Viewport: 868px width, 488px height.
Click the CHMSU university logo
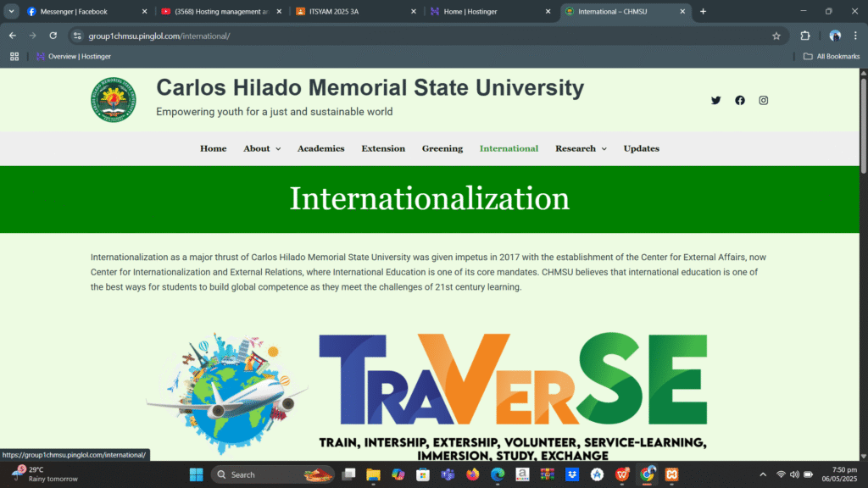coord(113,100)
